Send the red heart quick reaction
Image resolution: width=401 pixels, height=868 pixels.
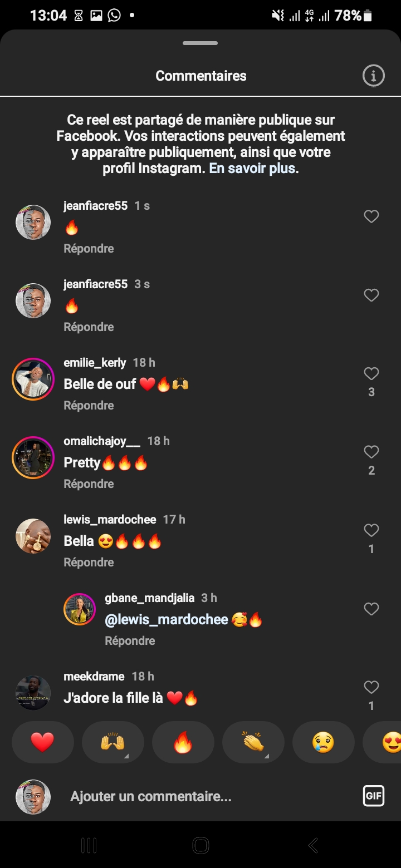42,742
